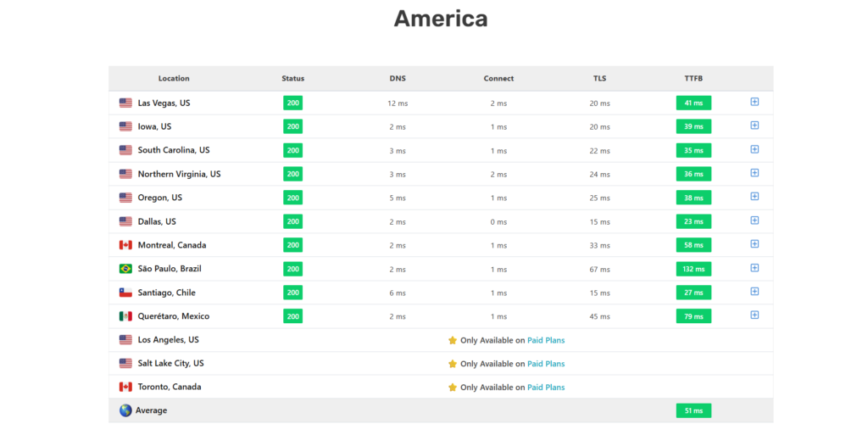Follow Paid Plans link in Salt Lake City row
868x424 pixels.
(x=546, y=364)
